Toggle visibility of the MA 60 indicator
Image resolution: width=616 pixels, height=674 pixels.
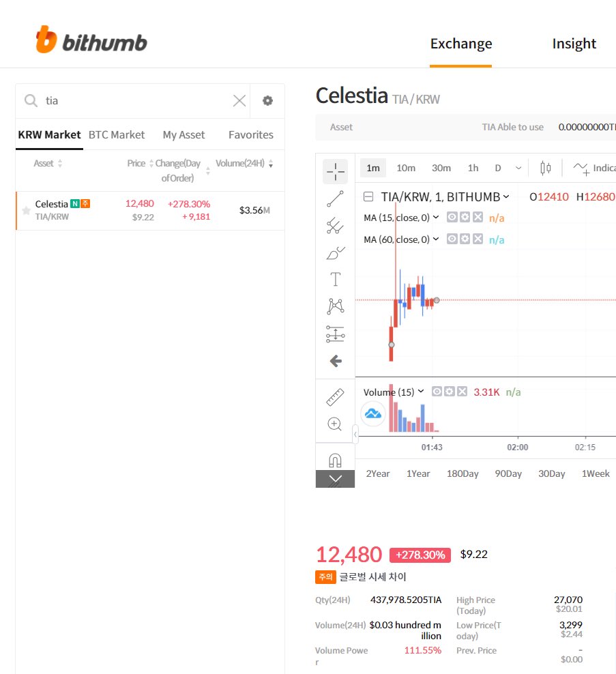pos(452,239)
